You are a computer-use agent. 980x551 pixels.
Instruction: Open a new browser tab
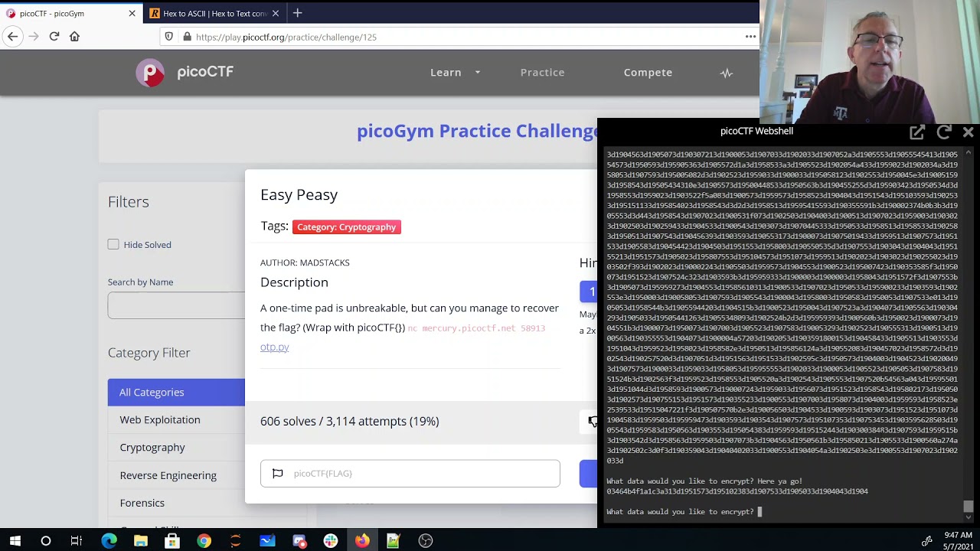tap(298, 13)
